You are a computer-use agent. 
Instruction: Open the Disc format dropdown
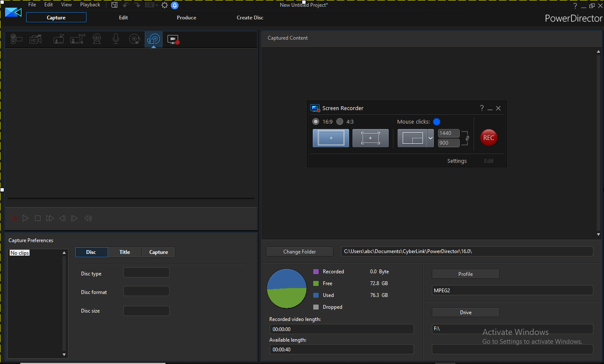[146, 291]
